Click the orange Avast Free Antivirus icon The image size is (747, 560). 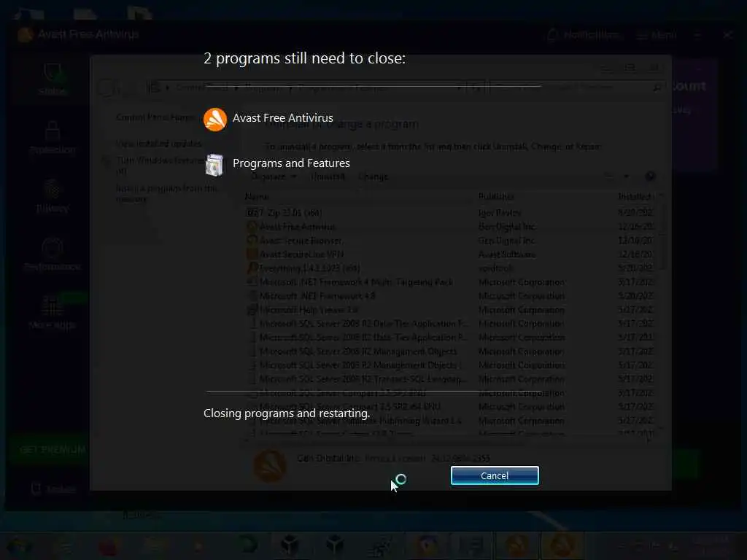(x=215, y=119)
